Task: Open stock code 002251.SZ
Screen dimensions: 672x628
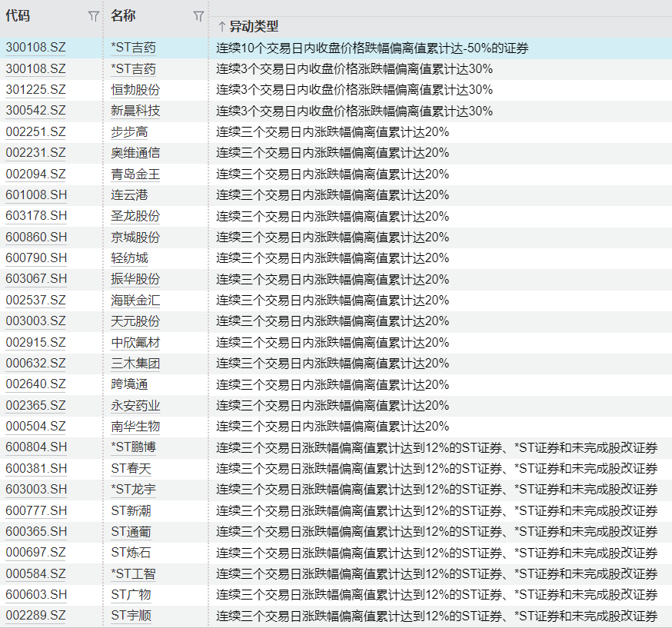Action: (x=35, y=131)
